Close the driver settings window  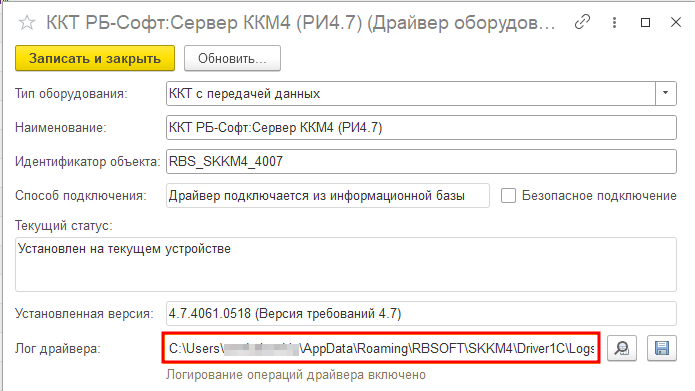tap(675, 22)
